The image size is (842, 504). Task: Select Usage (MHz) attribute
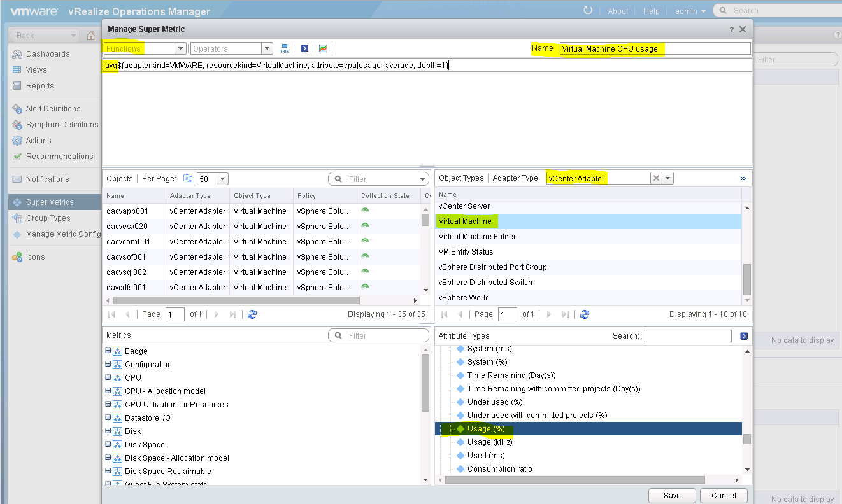coord(490,442)
